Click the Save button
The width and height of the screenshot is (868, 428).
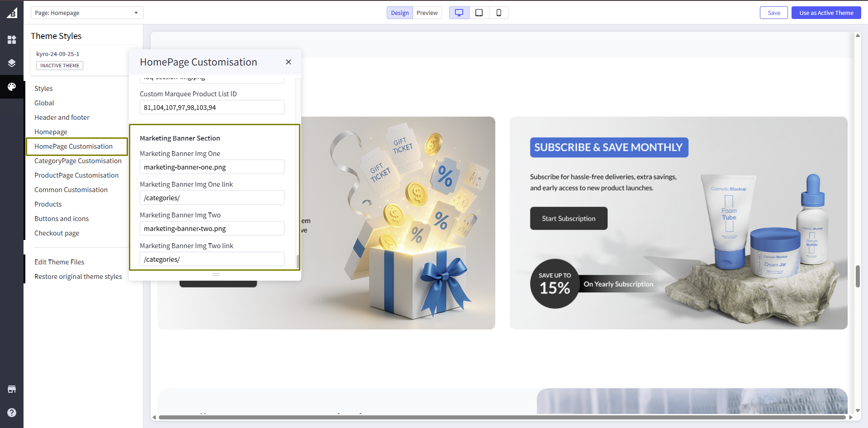pyautogui.click(x=773, y=13)
